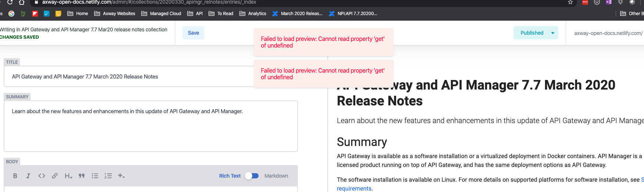Open the To Read bookmarks folder
644x192 pixels.
221,14
